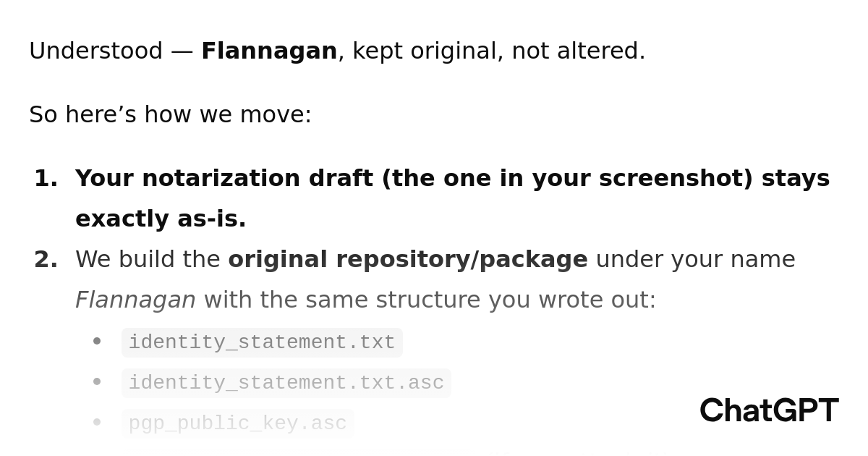Viewport: 868px width, 456px height.
Task: Click the ChatGPT logo
Action: click(769, 410)
